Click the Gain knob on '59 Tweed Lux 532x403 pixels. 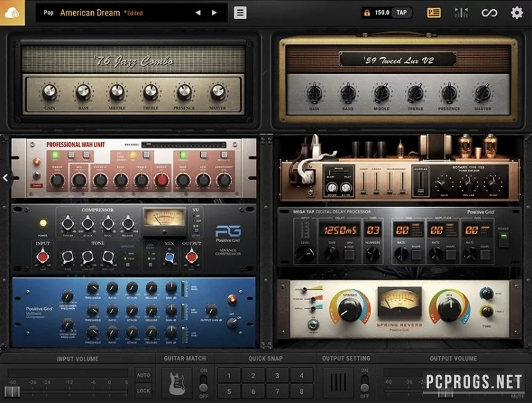click(x=314, y=92)
